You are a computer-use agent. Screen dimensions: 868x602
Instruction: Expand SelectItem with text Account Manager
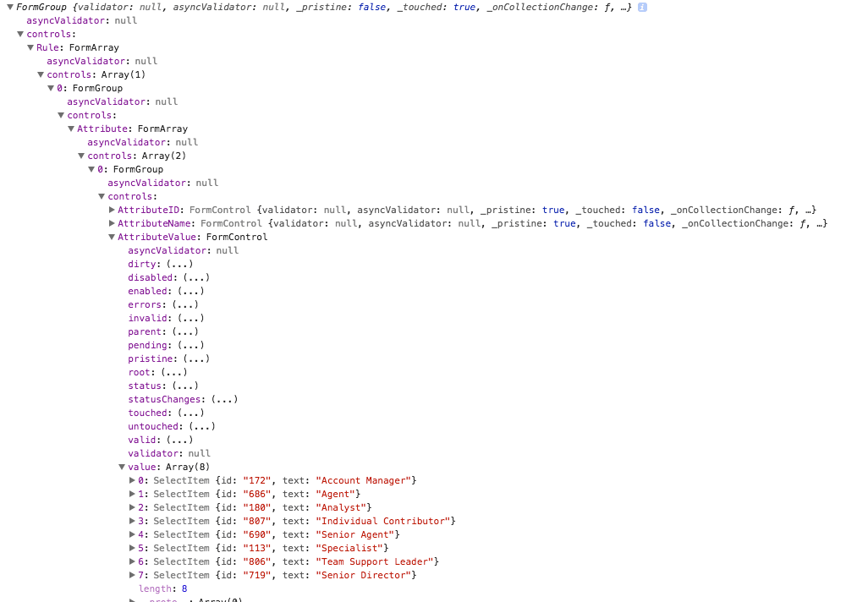(133, 480)
